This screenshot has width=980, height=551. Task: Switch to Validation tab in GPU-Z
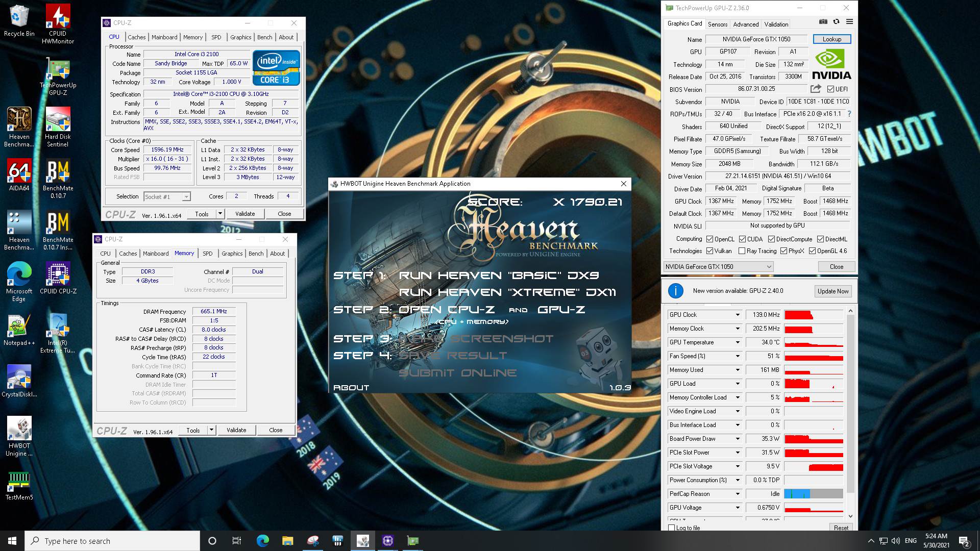776,24
